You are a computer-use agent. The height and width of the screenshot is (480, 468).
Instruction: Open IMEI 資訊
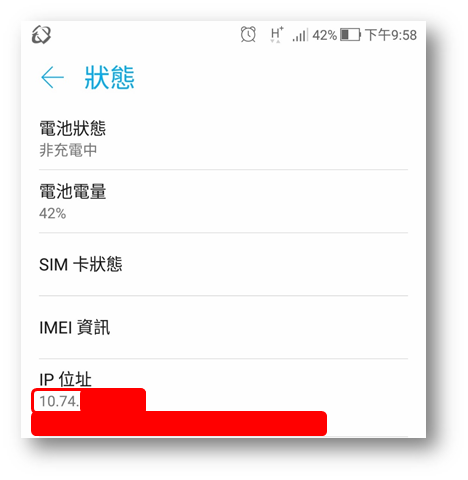tap(223, 327)
